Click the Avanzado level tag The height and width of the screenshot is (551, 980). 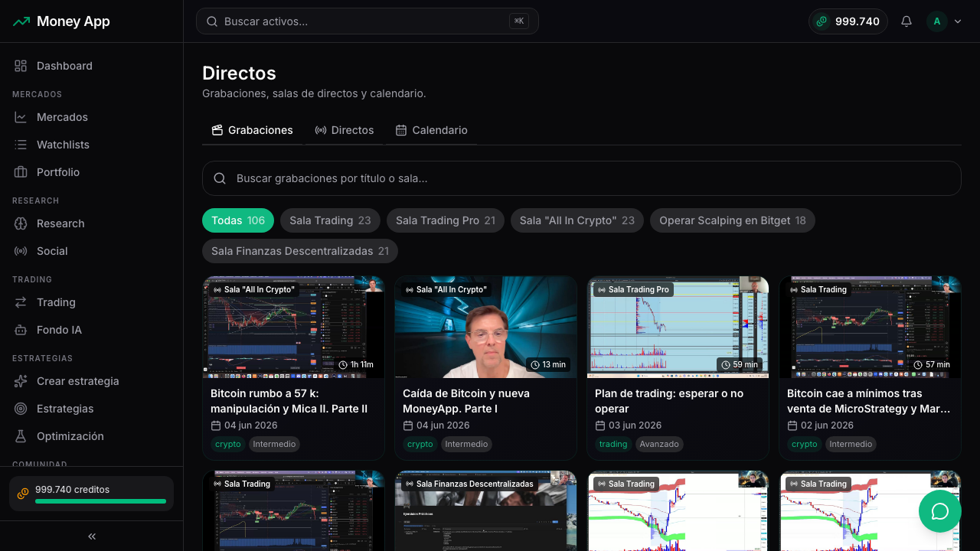[x=658, y=444]
